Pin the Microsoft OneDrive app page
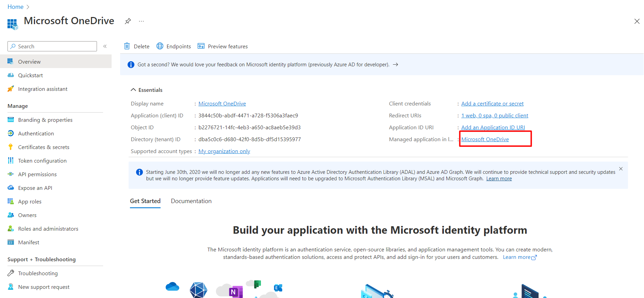 point(128,21)
